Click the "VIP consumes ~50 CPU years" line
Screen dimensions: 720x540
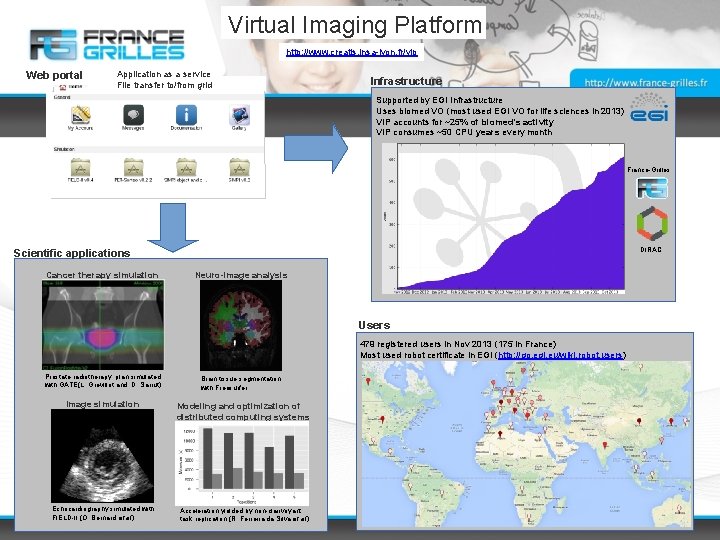pos(464,132)
